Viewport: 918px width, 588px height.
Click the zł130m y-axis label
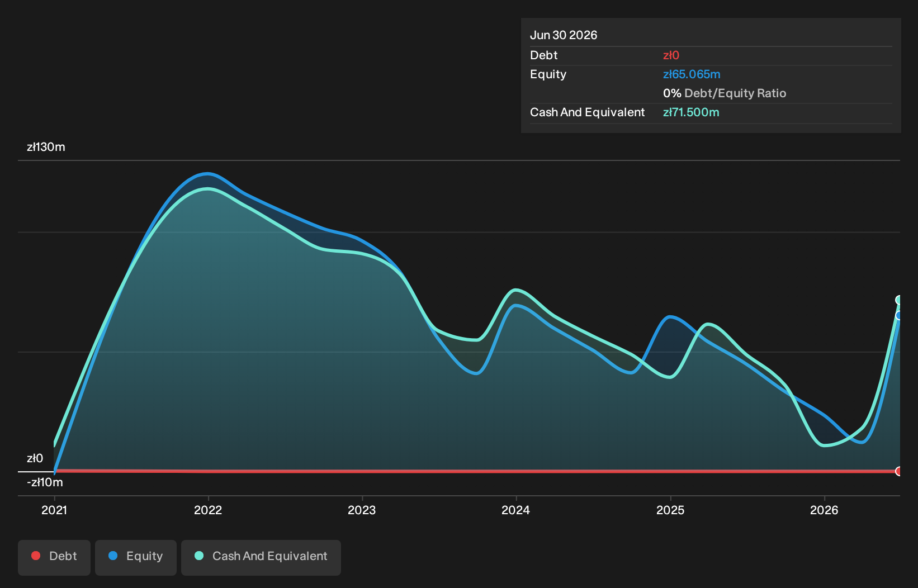tap(46, 147)
